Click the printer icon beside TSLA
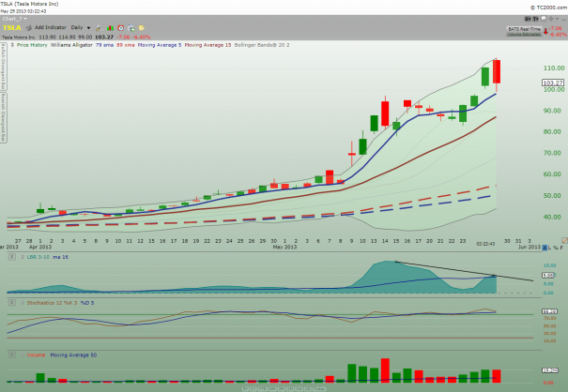Image resolution: width=568 pixels, height=392 pixels. 28,27
